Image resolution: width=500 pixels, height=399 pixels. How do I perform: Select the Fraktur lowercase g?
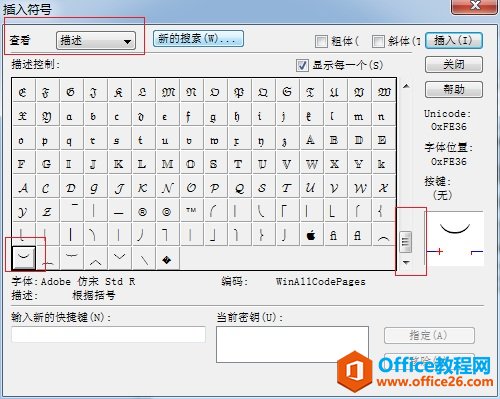click(x=214, y=116)
